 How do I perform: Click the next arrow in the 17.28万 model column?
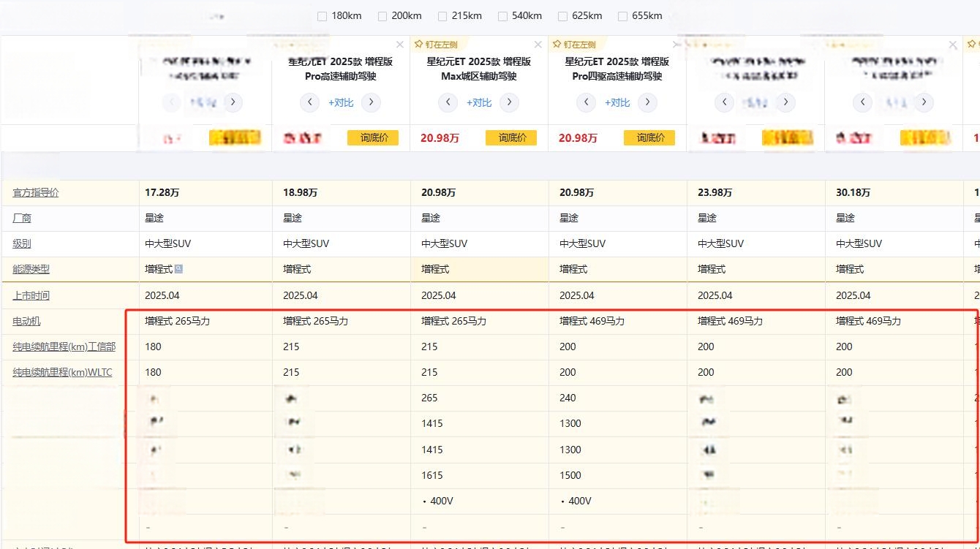click(x=233, y=102)
